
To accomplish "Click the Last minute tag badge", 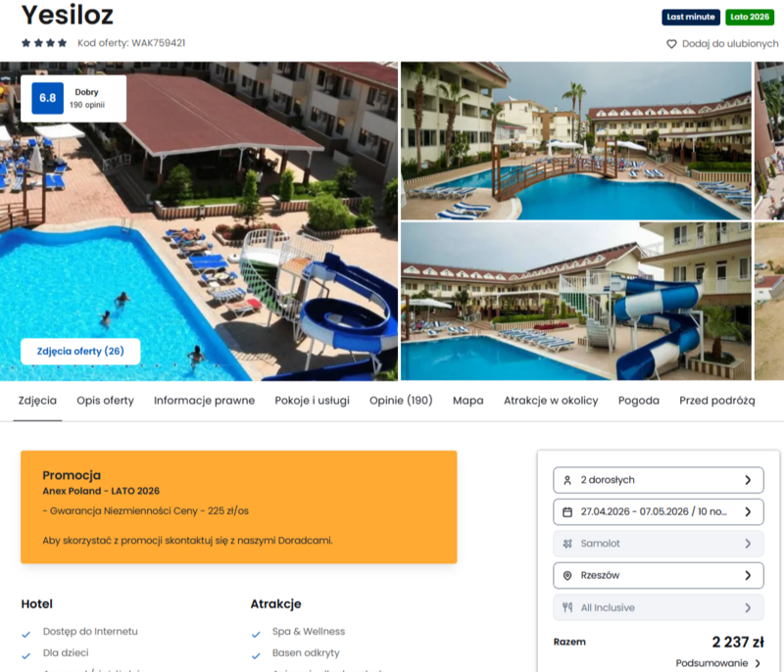I will coord(691,17).
